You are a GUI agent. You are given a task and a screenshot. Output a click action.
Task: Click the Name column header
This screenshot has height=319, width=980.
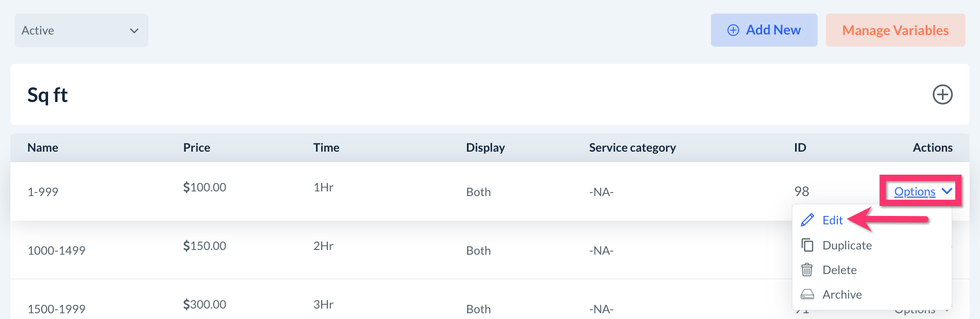pos(43,147)
